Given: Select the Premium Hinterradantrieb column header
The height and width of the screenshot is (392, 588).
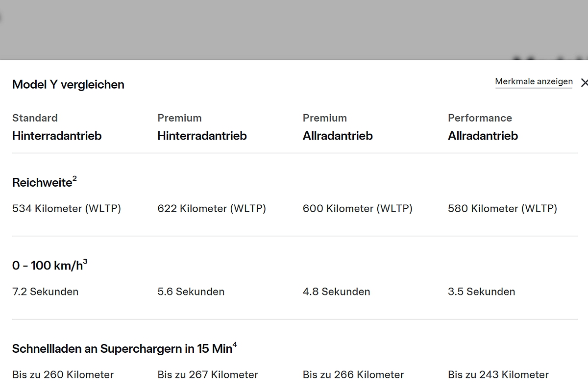Looking at the screenshot, I should click(x=202, y=127).
